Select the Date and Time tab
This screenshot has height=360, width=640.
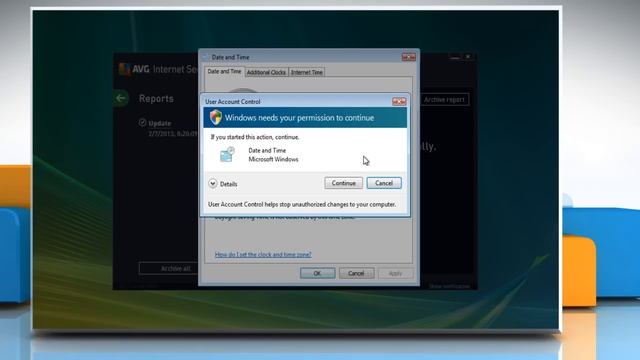pos(224,71)
